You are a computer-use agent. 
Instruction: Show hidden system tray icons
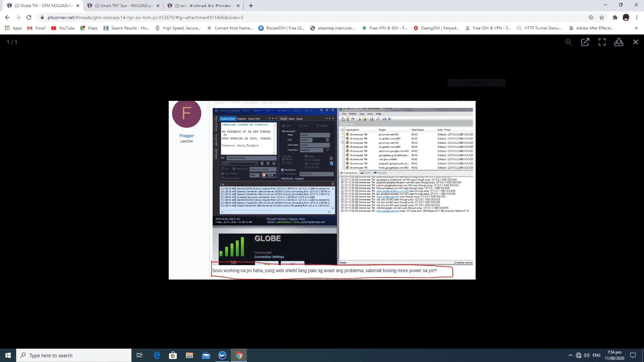tap(571, 355)
